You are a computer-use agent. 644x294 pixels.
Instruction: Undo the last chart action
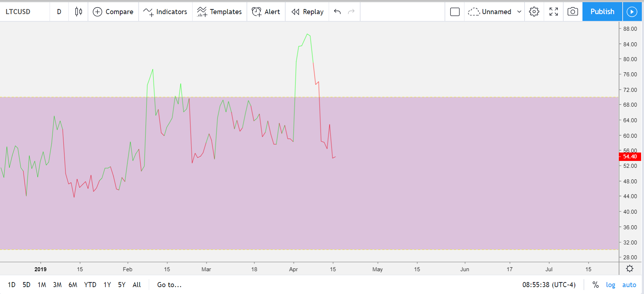click(x=337, y=12)
